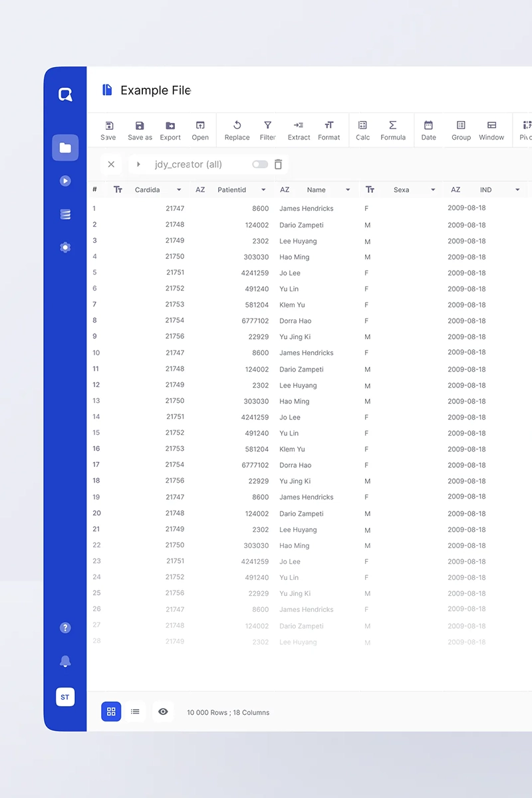Click Cardida 21750 in row 22
The height and width of the screenshot is (798, 532).
coord(175,545)
